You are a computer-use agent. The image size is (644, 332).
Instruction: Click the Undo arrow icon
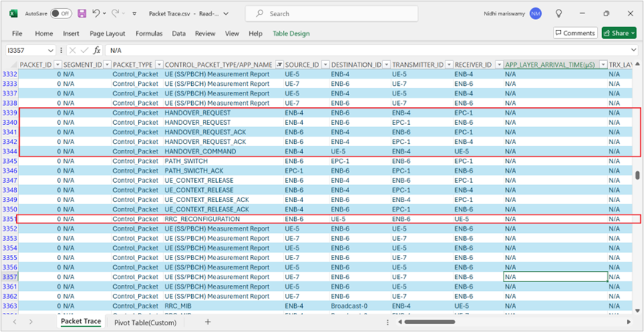[x=97, y=13]
